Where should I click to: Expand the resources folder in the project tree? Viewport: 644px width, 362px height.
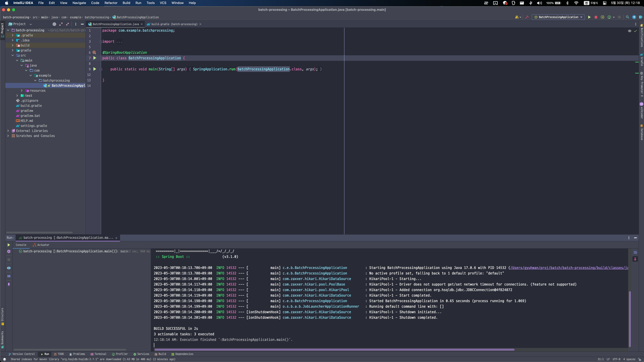22,91
